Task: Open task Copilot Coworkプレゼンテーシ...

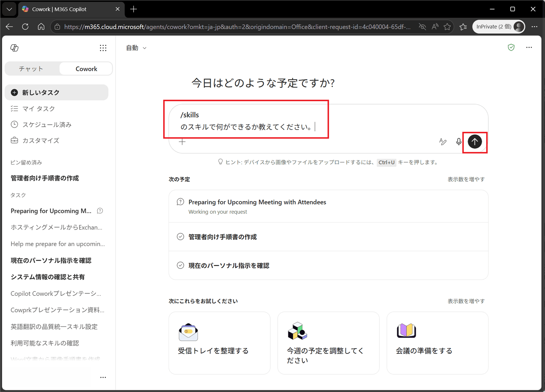Action: coord(56,293)
